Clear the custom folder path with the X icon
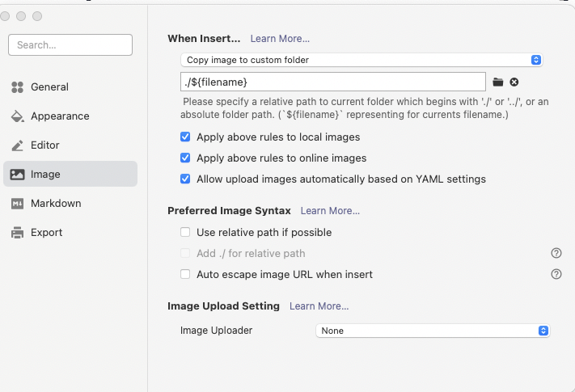The image size is (575, 392). 514,82
